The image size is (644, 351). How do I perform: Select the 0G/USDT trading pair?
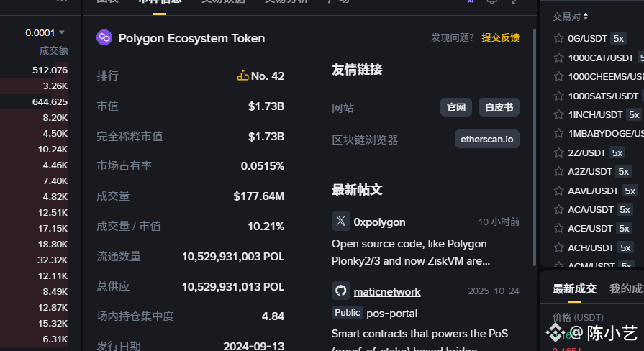point(587,39)
